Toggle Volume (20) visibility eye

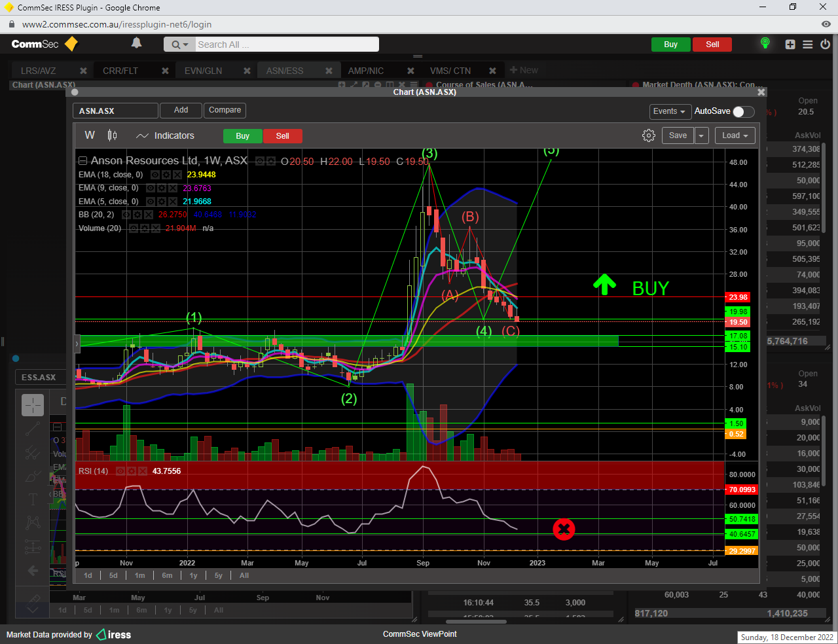[x=134, y=228]
